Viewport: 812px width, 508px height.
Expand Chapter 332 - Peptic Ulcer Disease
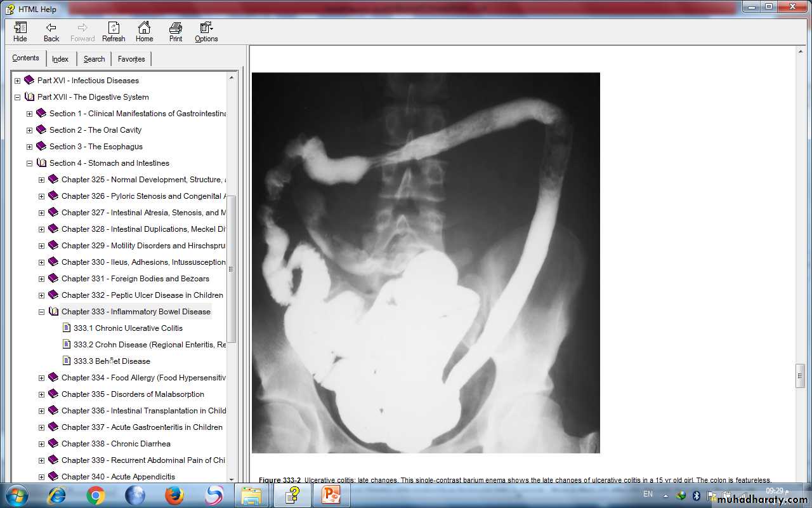pos(41,295)
